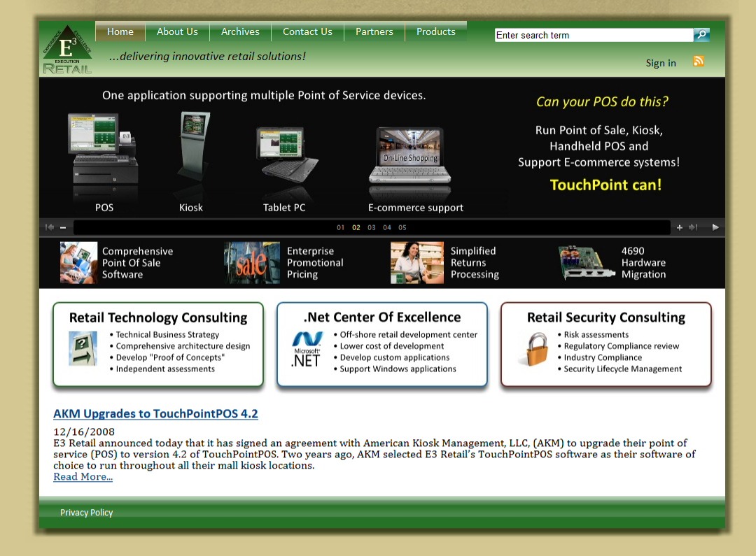The image size is (756, 556).
Task: Skip to the last slide in the slider
Action: tap(693, 227)
